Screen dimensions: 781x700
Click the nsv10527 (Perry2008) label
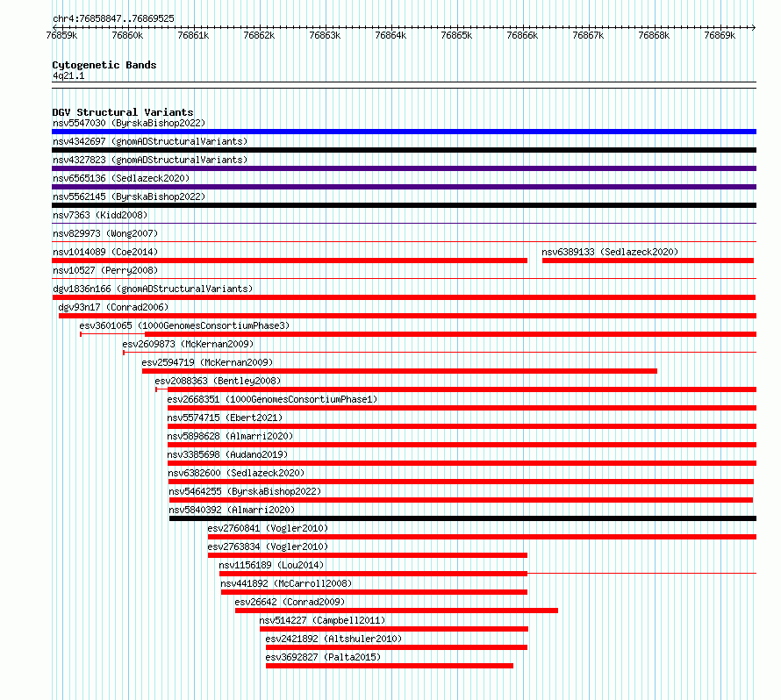[x=105, y=270]
